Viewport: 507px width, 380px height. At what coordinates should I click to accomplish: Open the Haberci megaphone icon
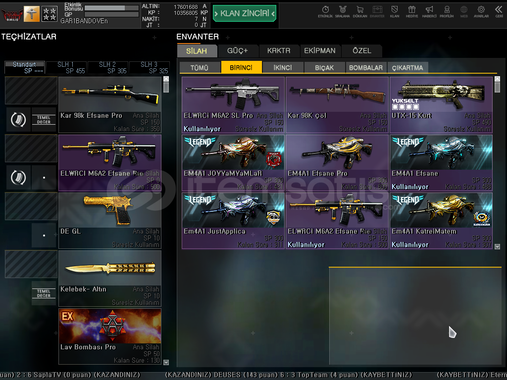tap(429, 11)
